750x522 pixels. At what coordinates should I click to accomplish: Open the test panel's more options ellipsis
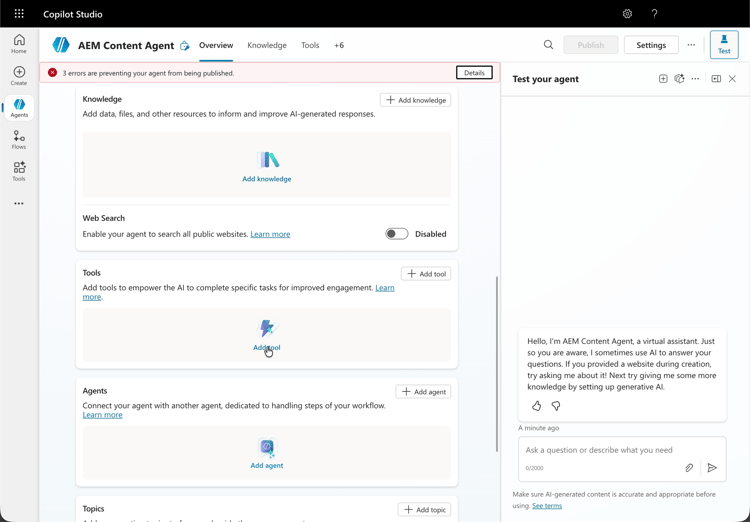tap(695, 79)
